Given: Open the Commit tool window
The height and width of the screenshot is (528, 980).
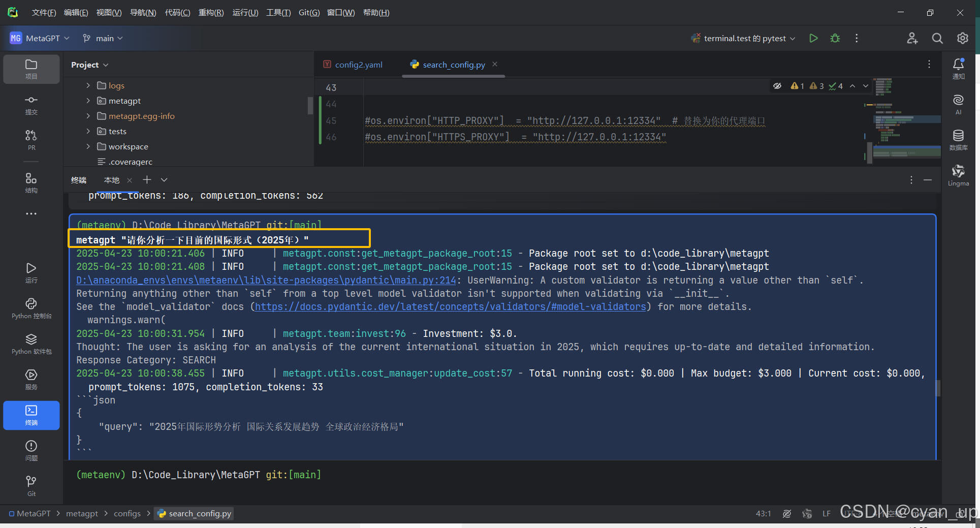Looking at the screenshot, I should click(31, 104).
